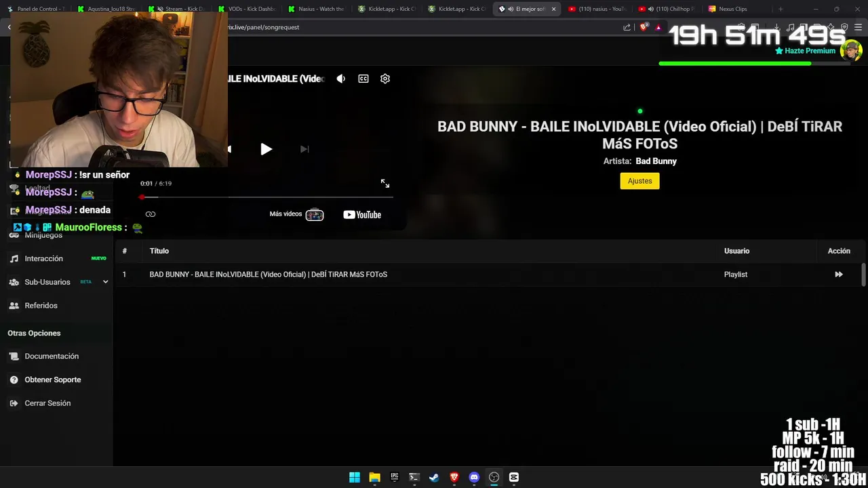Click the Cerrar Sesión logout icon
This screenshot has width=868, height=488.
(x=14, y=403)
